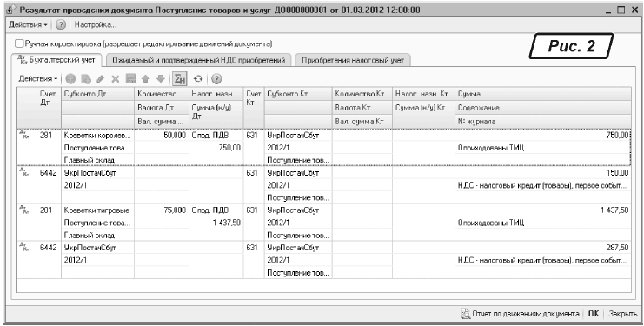
Task: Click the Сумма column header
Action: click(x=543, y=94)
